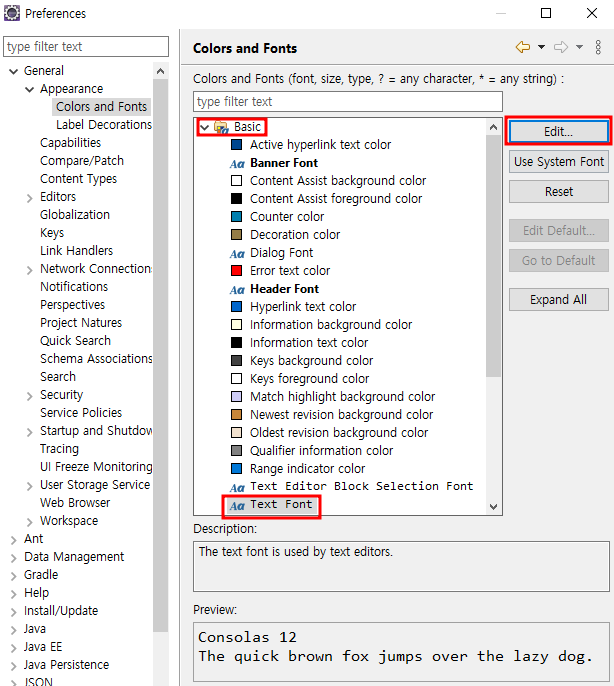
Task: Collapse the General tree node
Action: pos(14,71)
